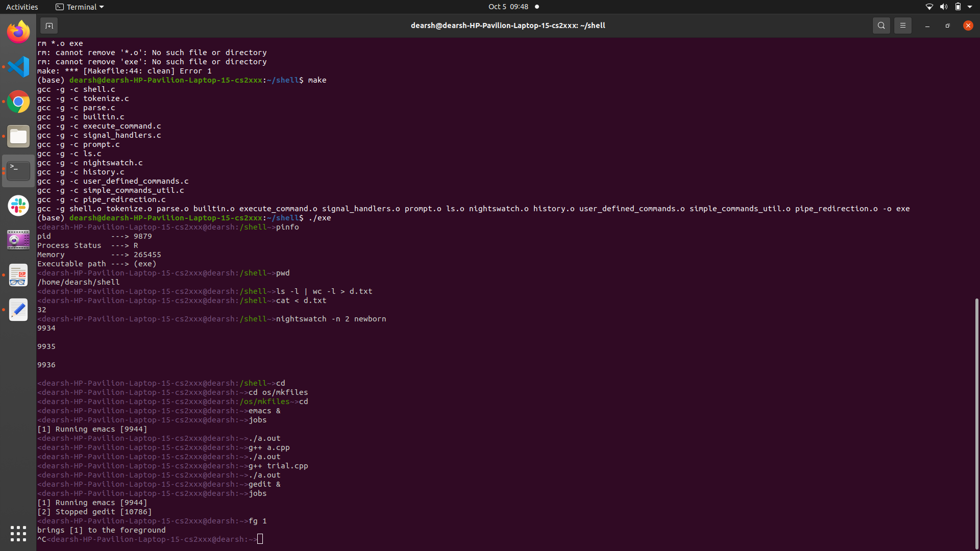This screenshot has height=551, width=980.
Task: Expand the Terminal app menu
Action: 80,7
